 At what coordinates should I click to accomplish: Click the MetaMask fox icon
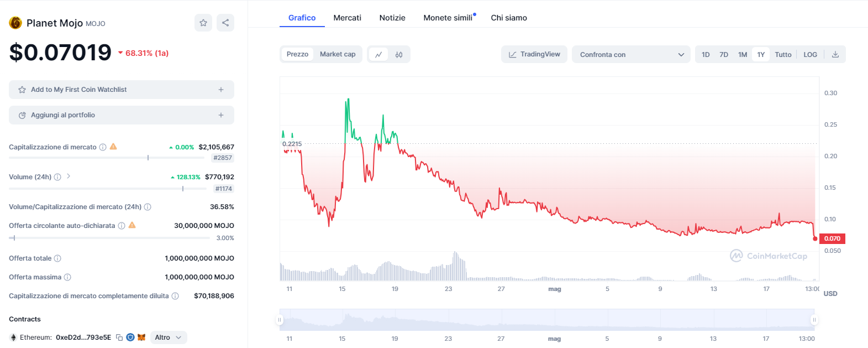click(141, 337)
